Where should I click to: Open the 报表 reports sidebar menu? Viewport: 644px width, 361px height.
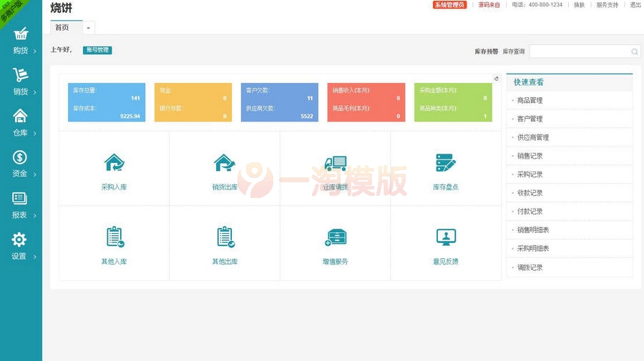click(x=20, y=204)
